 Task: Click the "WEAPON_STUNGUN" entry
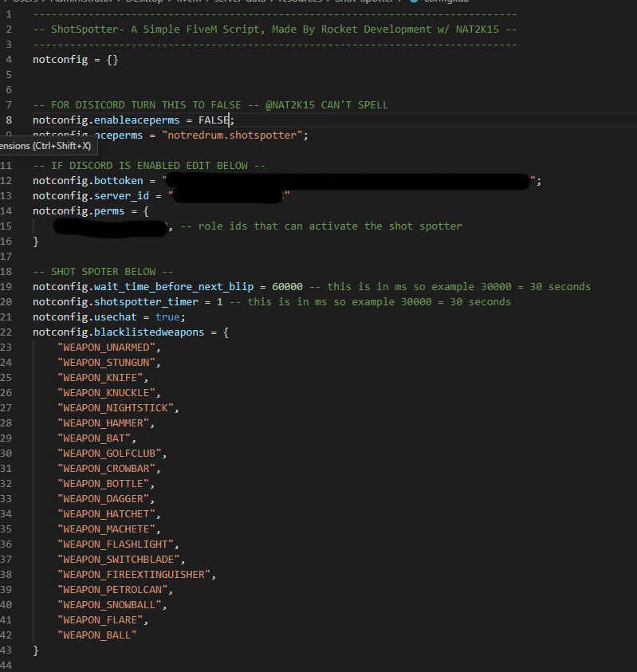click(x=108, y=362)
